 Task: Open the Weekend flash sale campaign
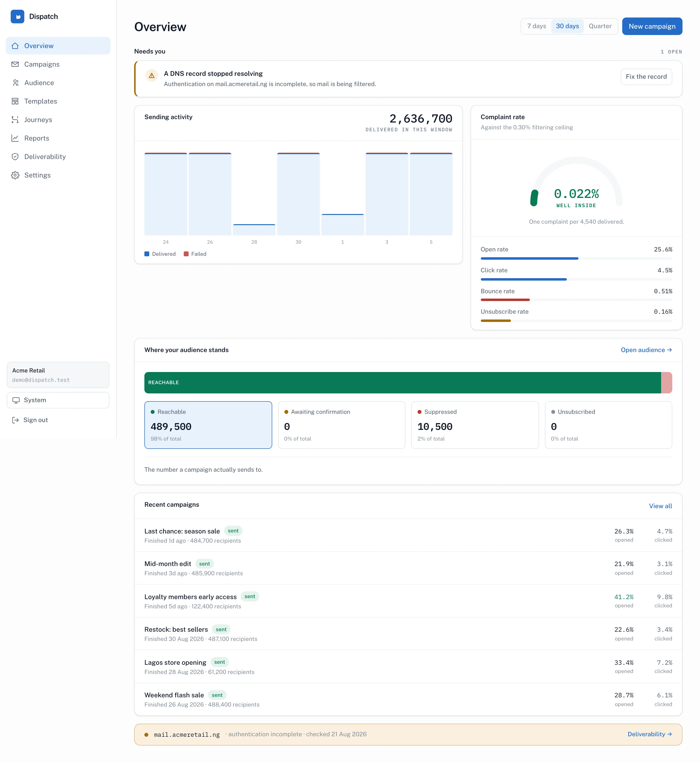coord(408,699)
